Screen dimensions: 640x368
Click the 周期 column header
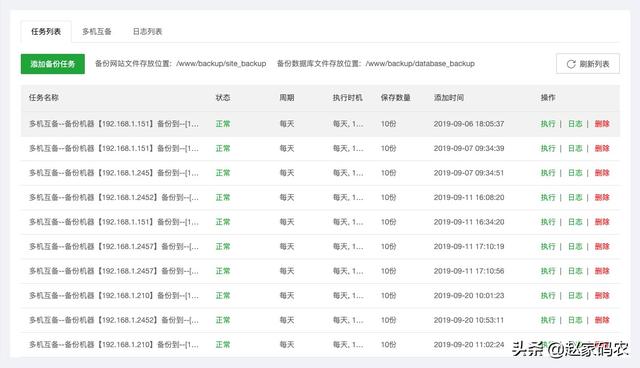(287, 98)
